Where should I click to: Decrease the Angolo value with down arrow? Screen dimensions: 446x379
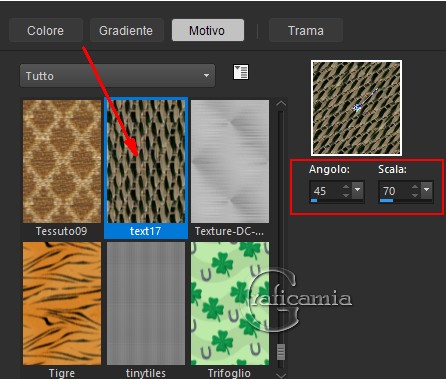(x=346, y=195)
